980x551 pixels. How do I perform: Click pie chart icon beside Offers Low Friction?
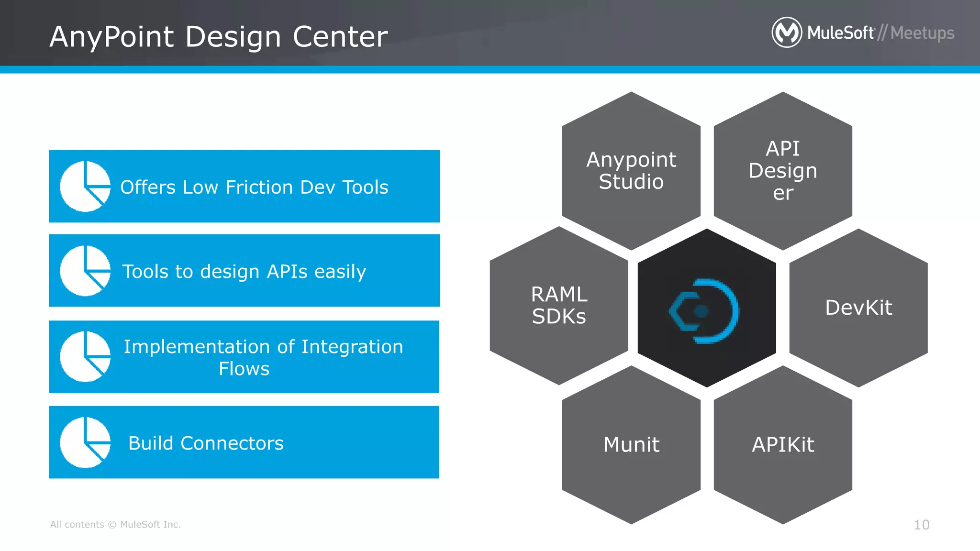tap(85, 187)
